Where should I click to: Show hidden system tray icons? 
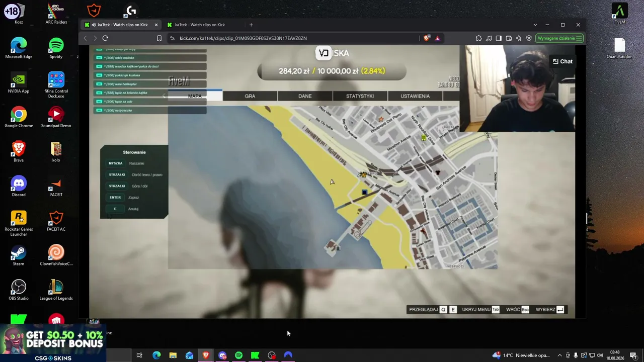click(559, 355)
